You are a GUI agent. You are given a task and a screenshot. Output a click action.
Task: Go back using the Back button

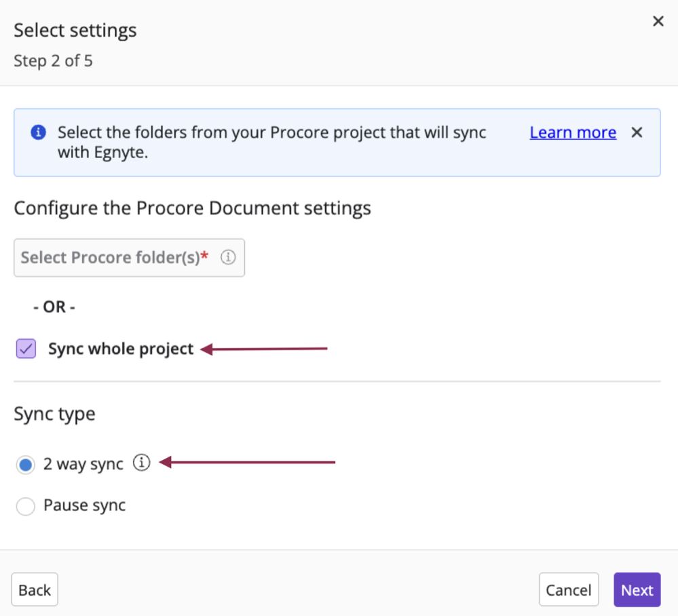(35, 590)
